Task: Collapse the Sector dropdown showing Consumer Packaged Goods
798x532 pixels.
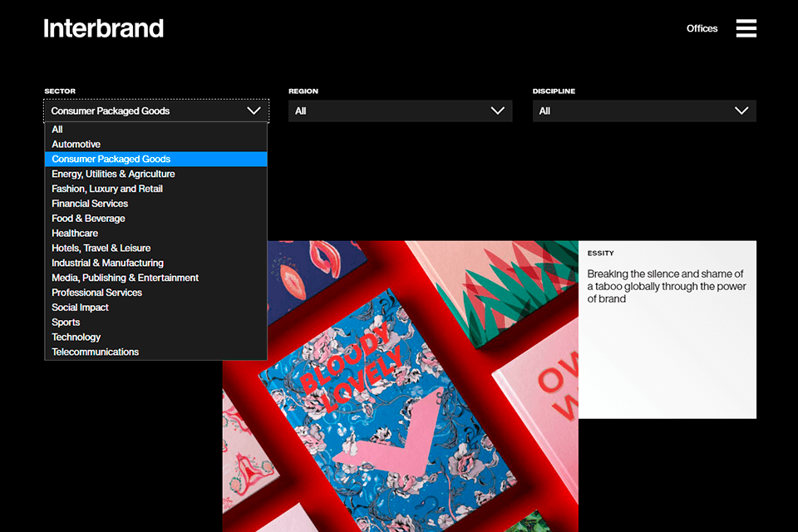Action: pyautogui.click(x=155, y=111)
